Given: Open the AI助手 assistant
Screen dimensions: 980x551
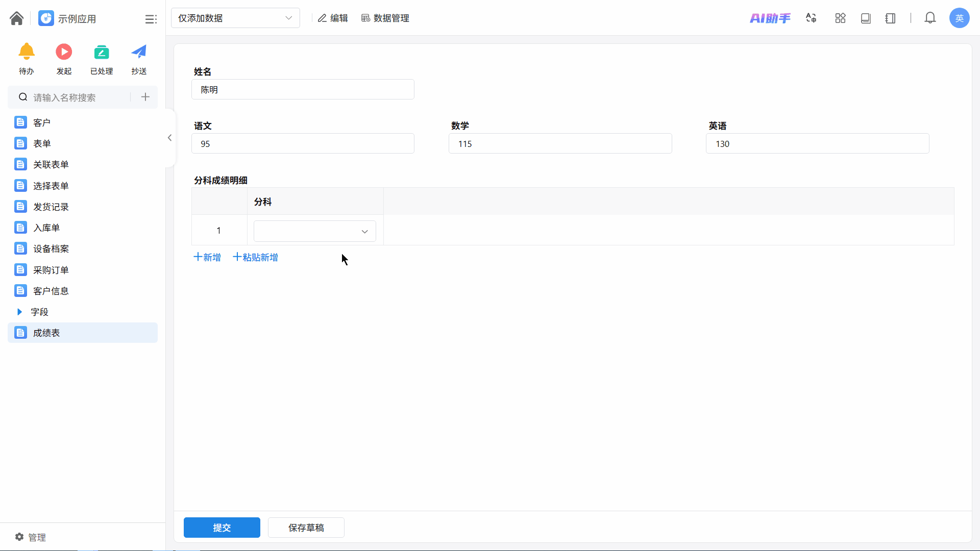Looking at the screenshot, I should pyautogui.click(x=770, y=18).
